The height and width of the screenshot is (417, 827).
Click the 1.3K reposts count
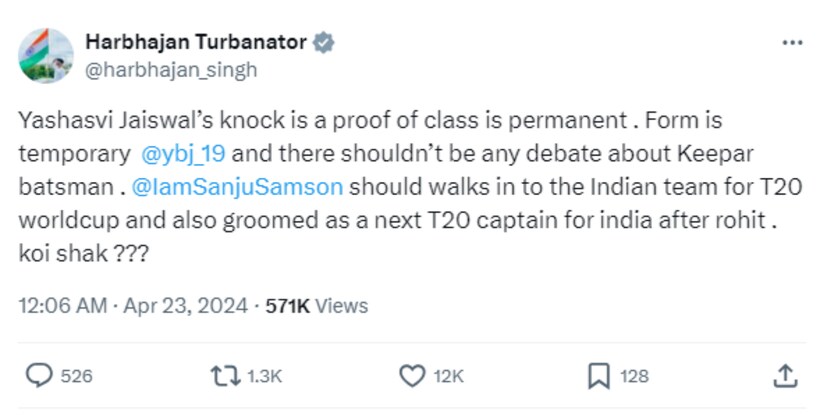(x=264, y=376)
